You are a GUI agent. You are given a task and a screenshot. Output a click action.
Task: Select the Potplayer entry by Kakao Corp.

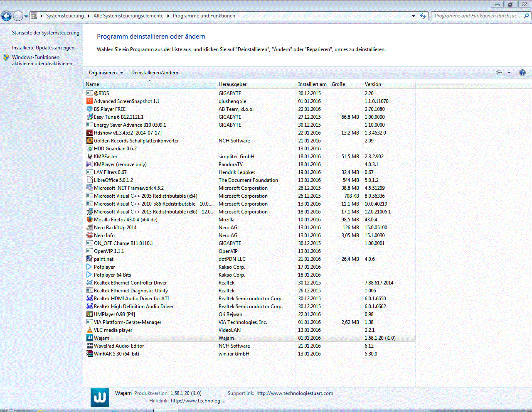tap(249, 267)
